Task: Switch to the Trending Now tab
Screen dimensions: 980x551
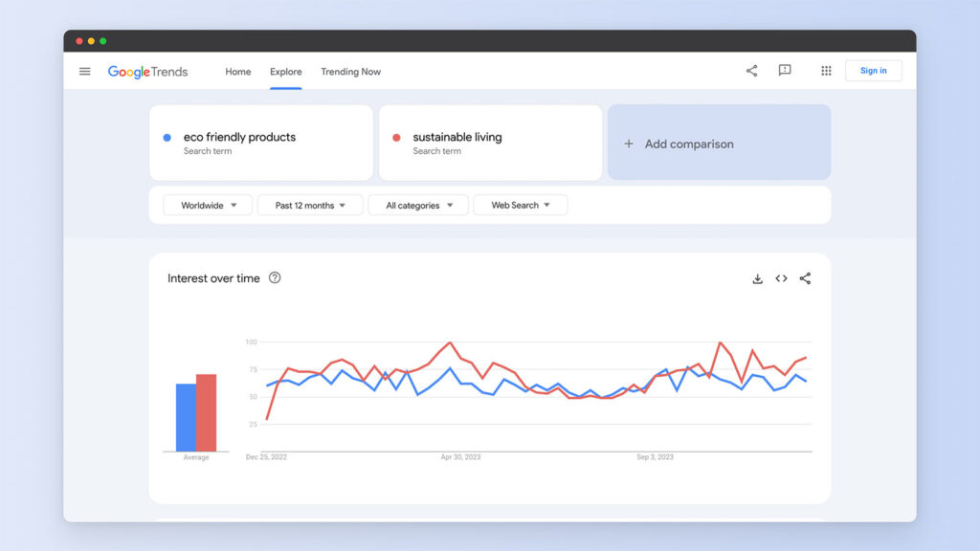Action: [350, 72]
